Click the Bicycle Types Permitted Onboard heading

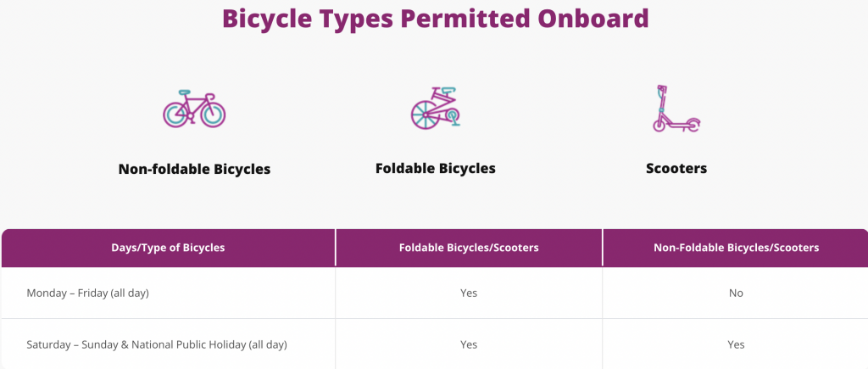click(x=435, y=19)
